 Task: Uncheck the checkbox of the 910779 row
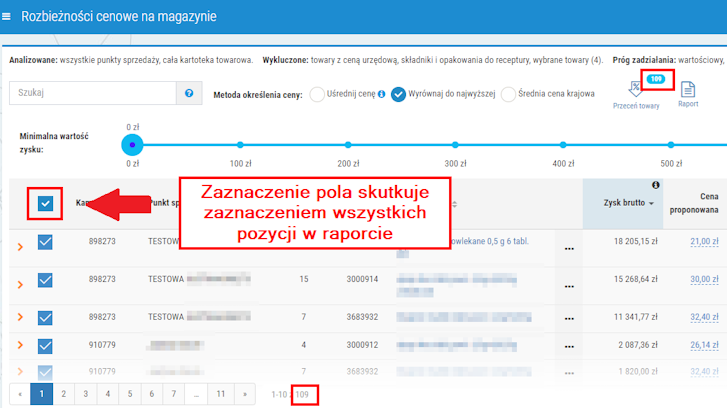pyautogui.click(x=45, y=346)
